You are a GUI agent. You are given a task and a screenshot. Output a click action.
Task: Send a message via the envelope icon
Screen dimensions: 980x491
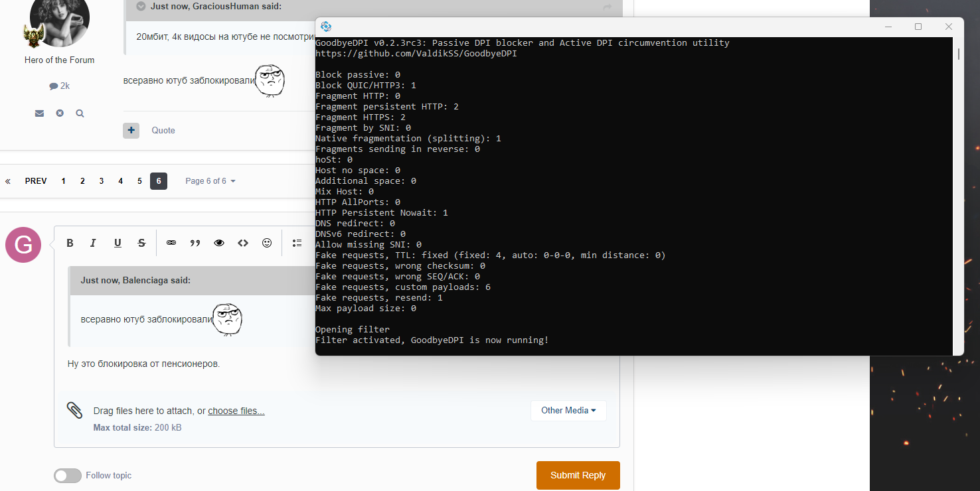coord(40,113)
